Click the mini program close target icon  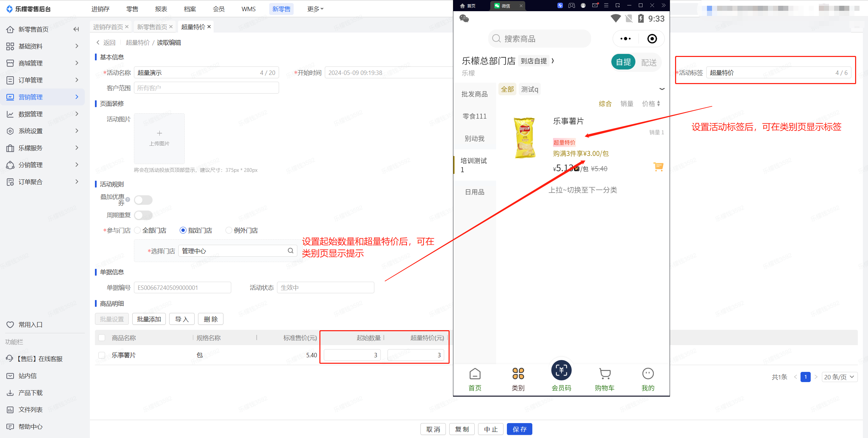click(x=652, y=39)
